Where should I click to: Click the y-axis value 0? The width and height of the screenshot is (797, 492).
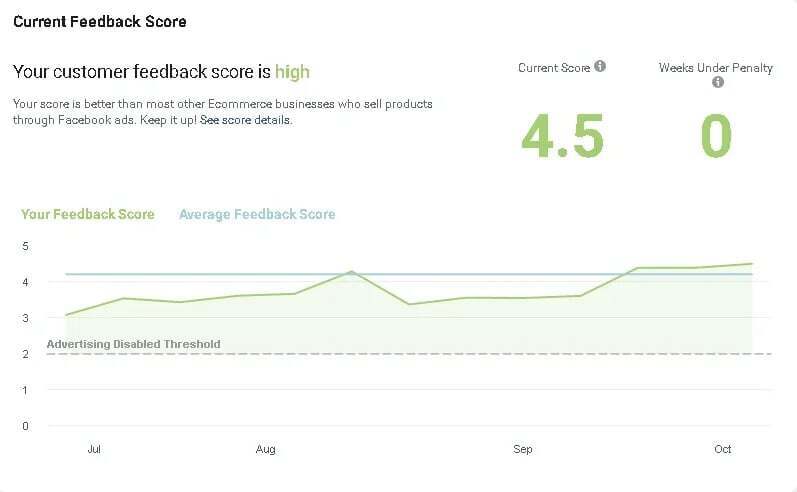(x=25, y=426)
